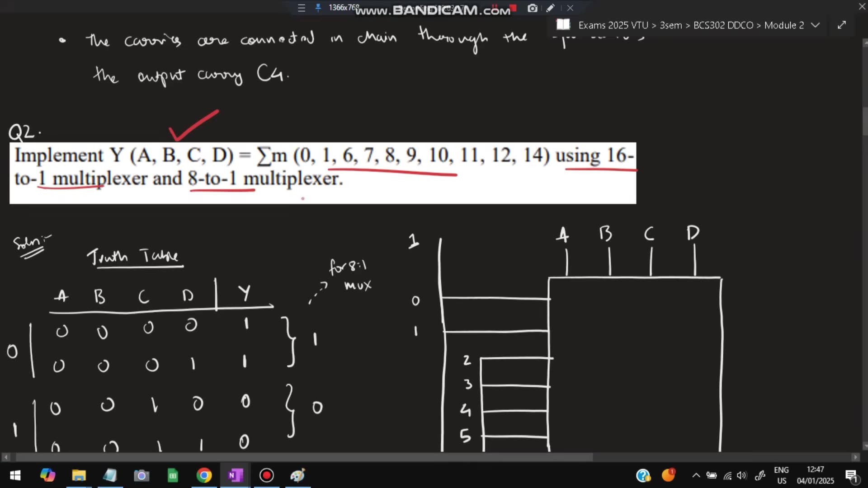Select BCS302 DDCO in the breadcrumb path
The width and height of the screenshot is (868, 488).
pyautogui.click(x=724, y=25)
